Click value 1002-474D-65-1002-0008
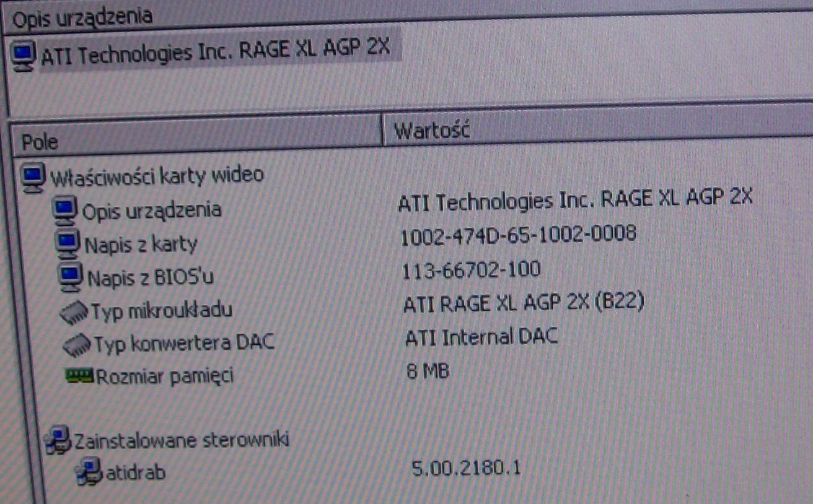 click(x=518, y=235)
